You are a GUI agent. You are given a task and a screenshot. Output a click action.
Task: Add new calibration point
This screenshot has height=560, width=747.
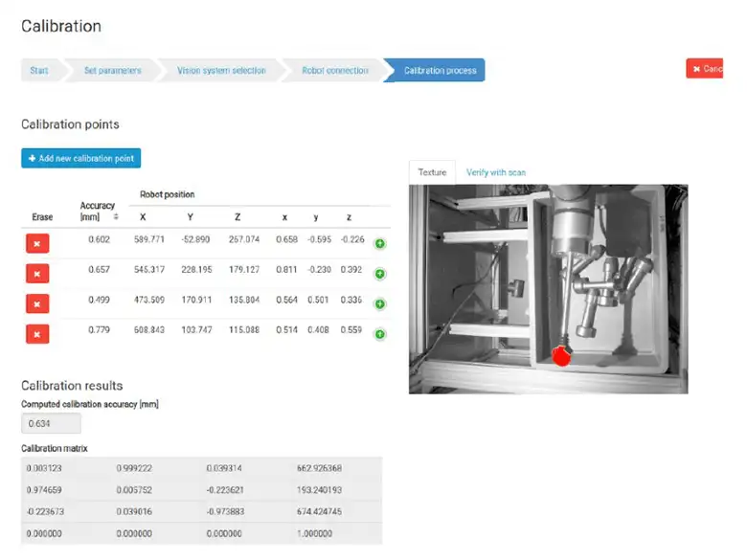click(x=81, y=158)
